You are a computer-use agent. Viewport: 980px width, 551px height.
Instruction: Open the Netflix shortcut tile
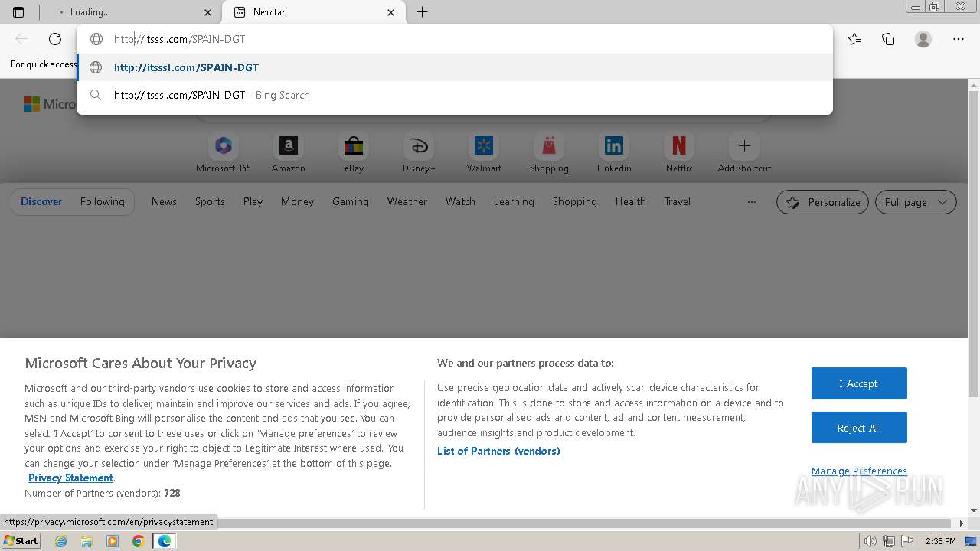click(679, 153)
